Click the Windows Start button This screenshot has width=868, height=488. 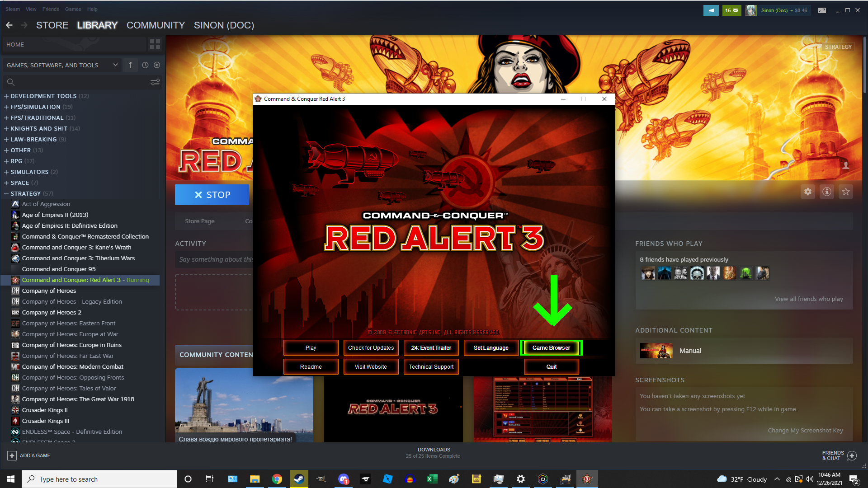coord(11,479)
